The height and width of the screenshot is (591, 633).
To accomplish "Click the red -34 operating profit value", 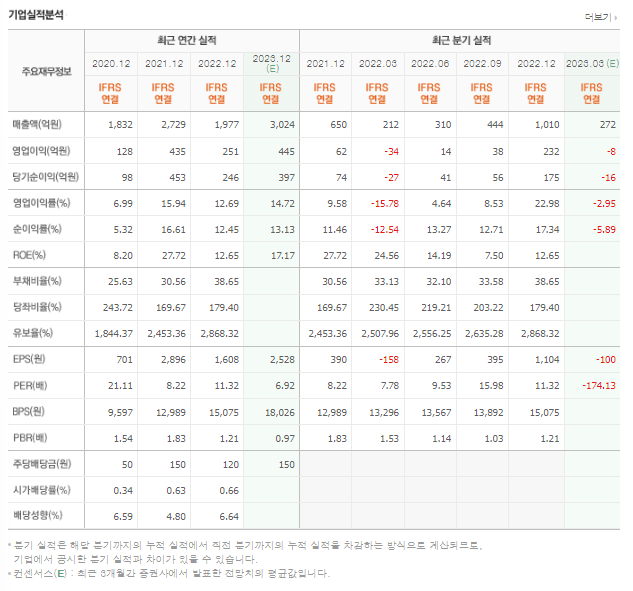I will pos(392,151).
